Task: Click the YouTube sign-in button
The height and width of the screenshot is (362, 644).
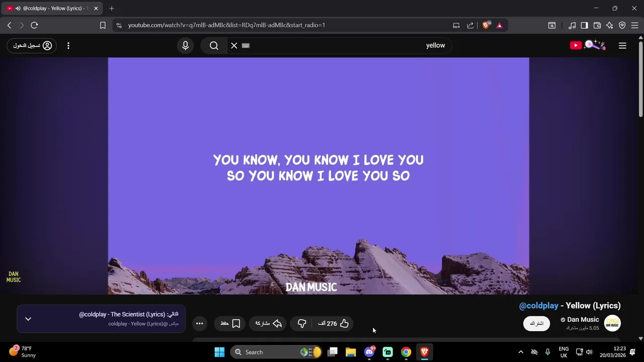Action: pyautogui.click(x=32, y=46)
